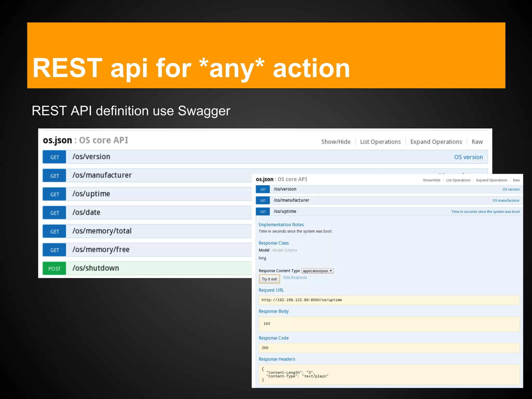Click the large OS version summary link
The height and width of the screenshot is (399, 532).
tap(468, 157)
